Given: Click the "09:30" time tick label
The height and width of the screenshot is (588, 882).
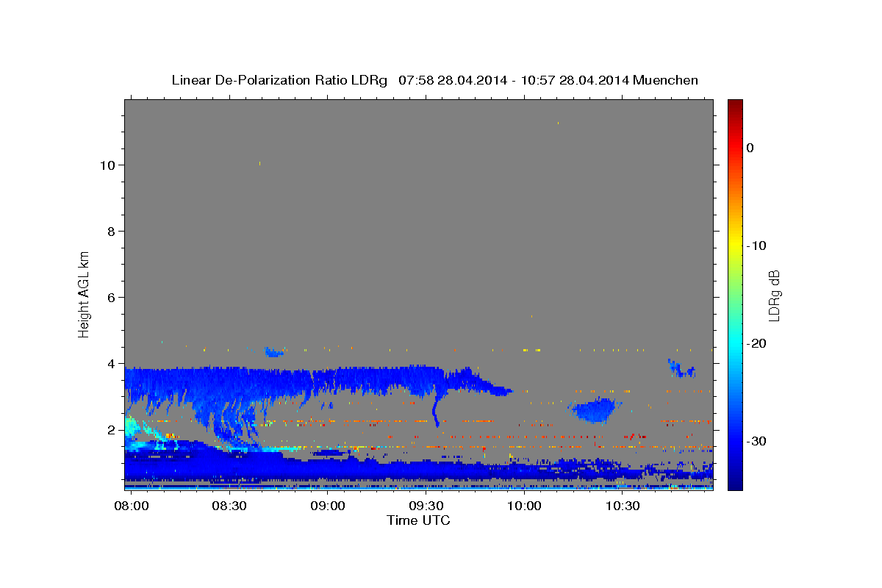Looking at the screenshot, I should tap(426, 507).
